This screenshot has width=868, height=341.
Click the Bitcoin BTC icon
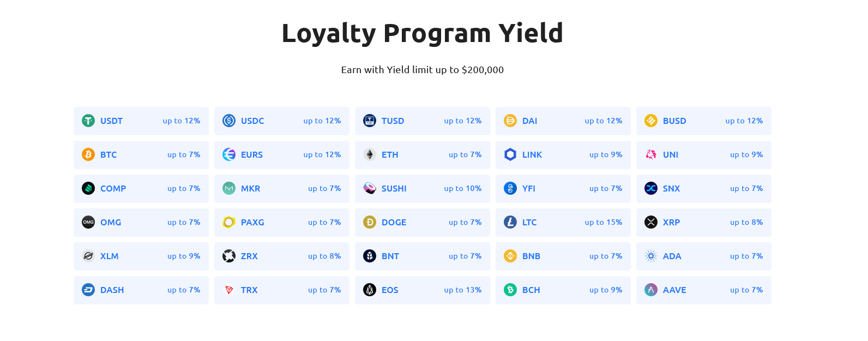[88, 154]
